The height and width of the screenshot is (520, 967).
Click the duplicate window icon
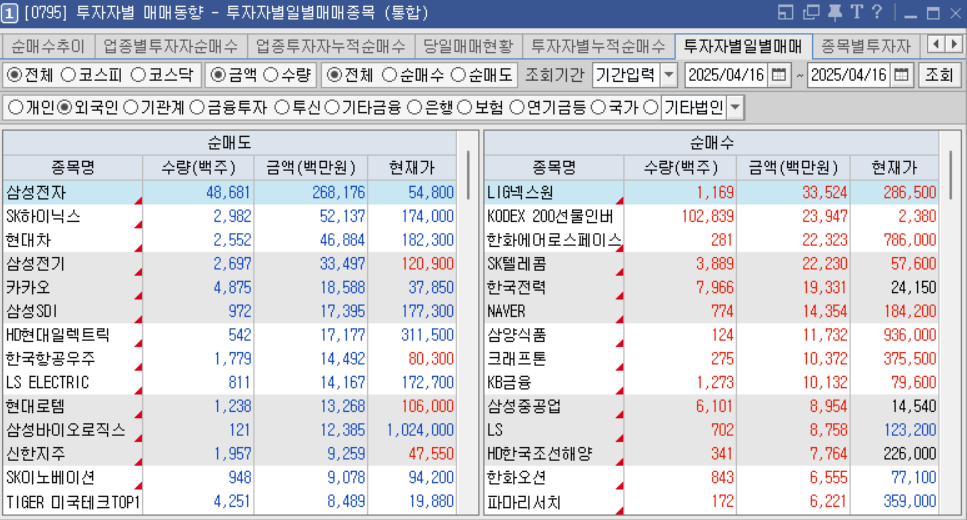point(811,13)
